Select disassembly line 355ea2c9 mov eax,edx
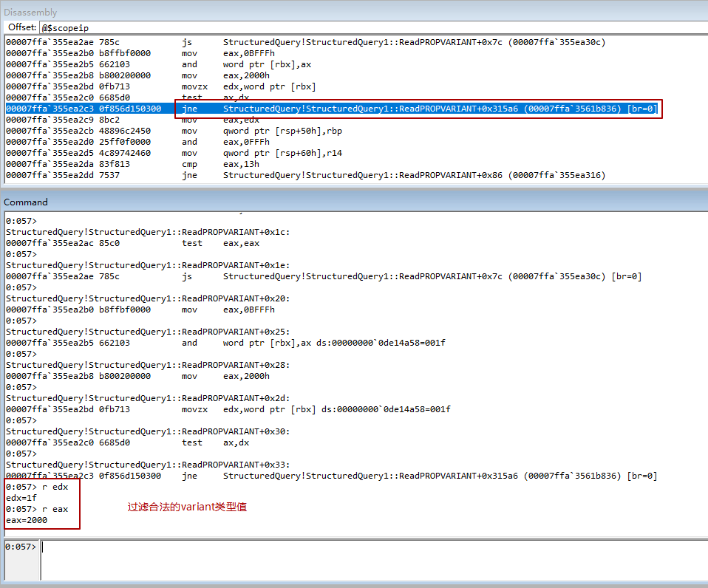The height and width of the screenshot is (588, 708). 133,120
